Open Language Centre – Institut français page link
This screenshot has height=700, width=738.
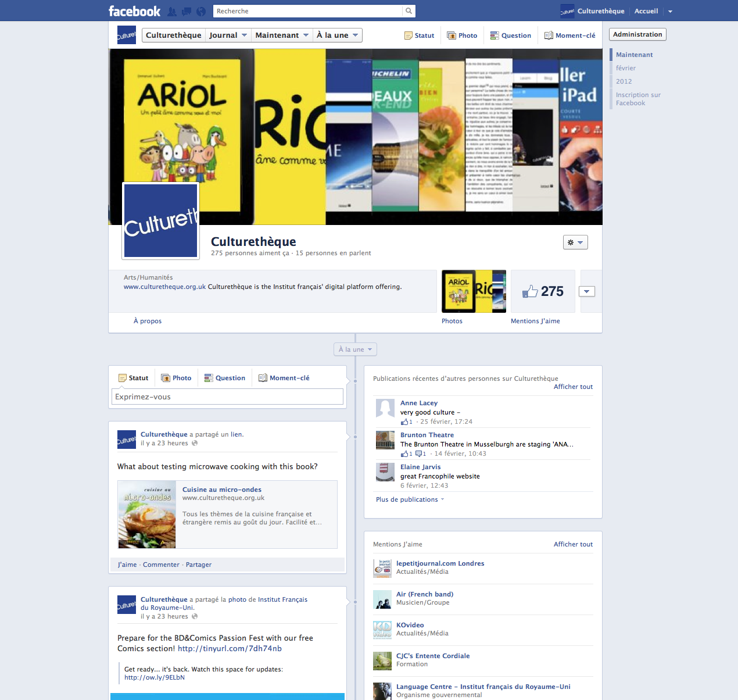pyautogui.click(x=483, y=687)
